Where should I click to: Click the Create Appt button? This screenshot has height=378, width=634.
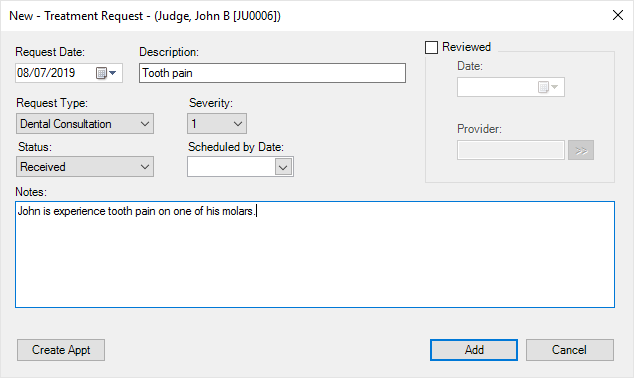61,350
